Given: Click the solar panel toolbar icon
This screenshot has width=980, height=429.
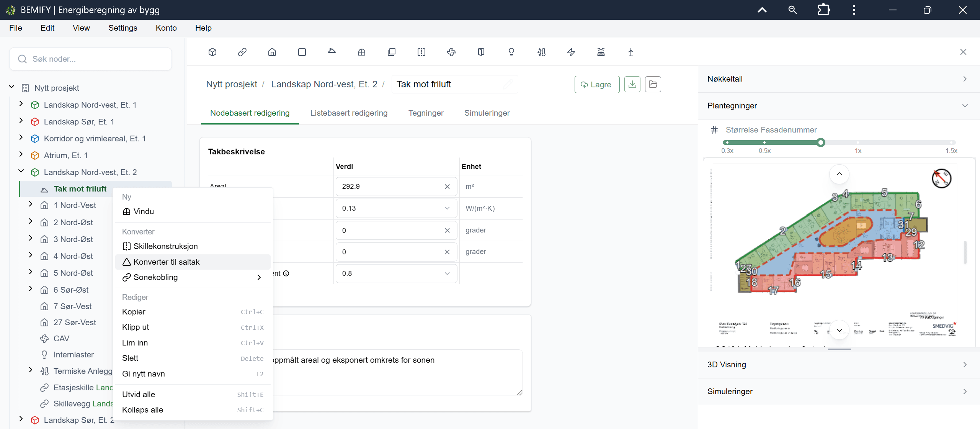Looking at the screenshot, I should click(x=601, y=52).
